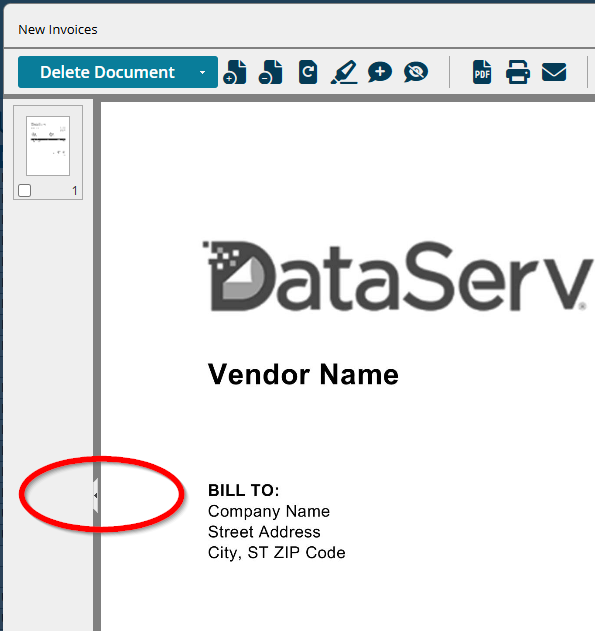Viewport: 595px width, 631px height.
Task: Click the Vendor Name heading
Action: pyautogui.click(x=303, y=375)
